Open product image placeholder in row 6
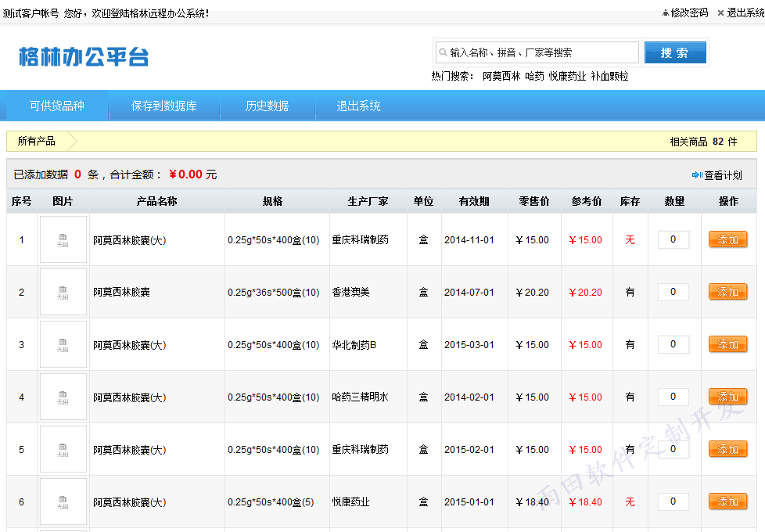 63,501
